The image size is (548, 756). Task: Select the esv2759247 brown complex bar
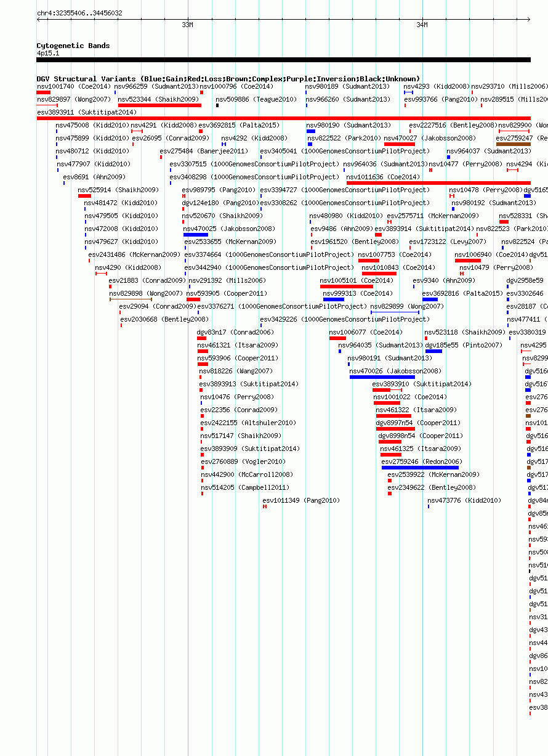coord(514,144)
